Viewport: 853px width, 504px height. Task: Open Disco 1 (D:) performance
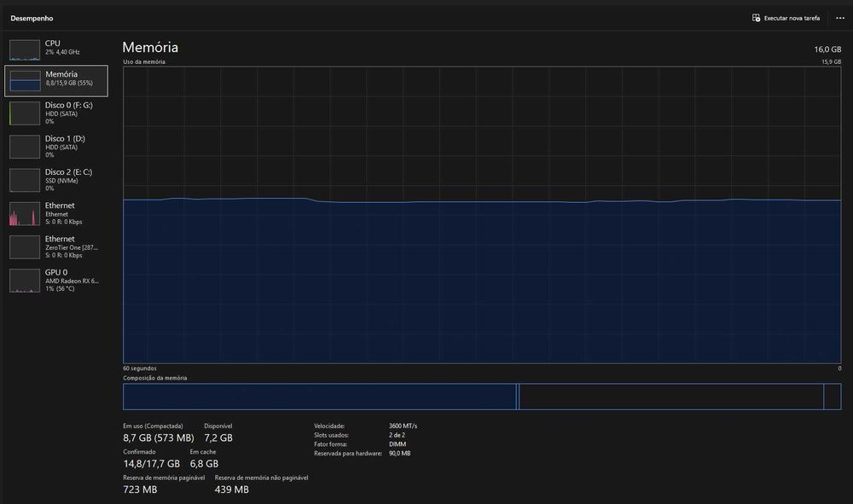pyautogui.click(x=56, y=146)
